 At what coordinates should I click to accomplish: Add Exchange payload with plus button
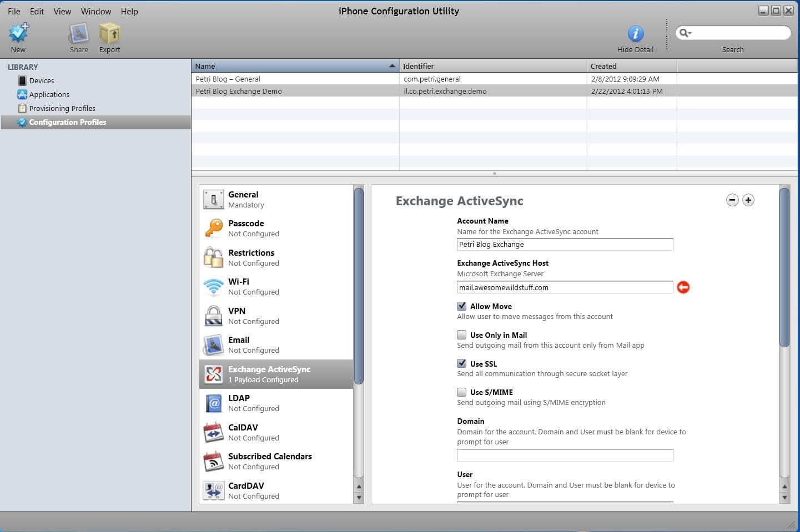pos(748,200)
